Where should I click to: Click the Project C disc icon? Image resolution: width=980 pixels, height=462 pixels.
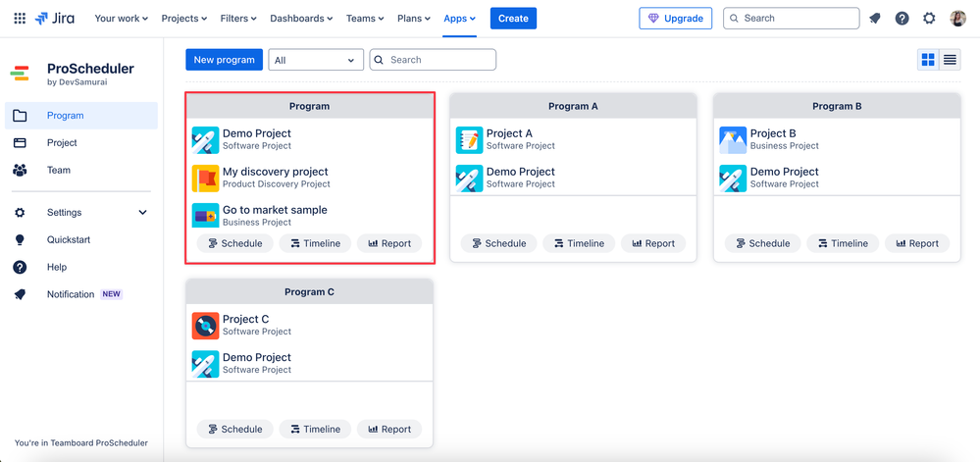point(206,325)
